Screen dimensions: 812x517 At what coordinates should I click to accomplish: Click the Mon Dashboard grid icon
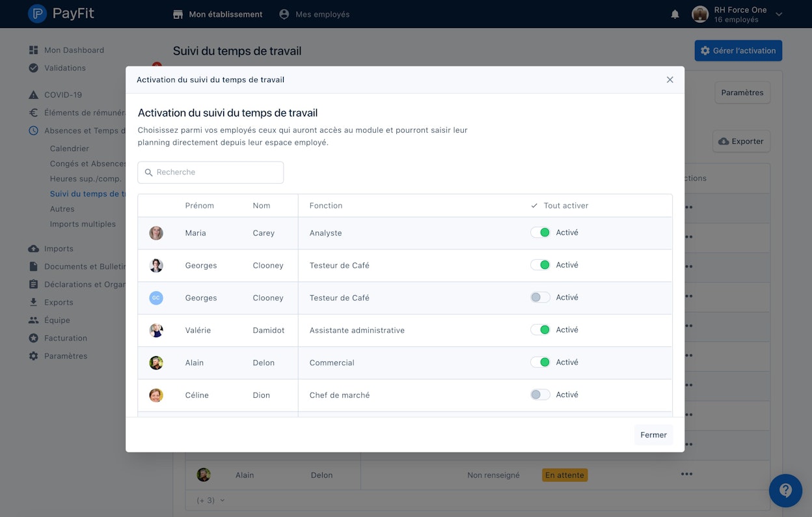34,50
